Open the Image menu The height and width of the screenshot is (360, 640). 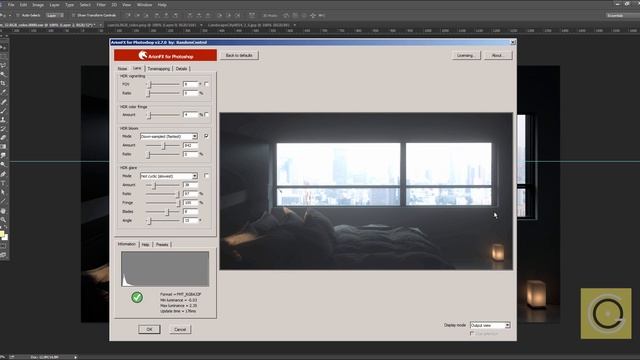click(x=38, y=4)
